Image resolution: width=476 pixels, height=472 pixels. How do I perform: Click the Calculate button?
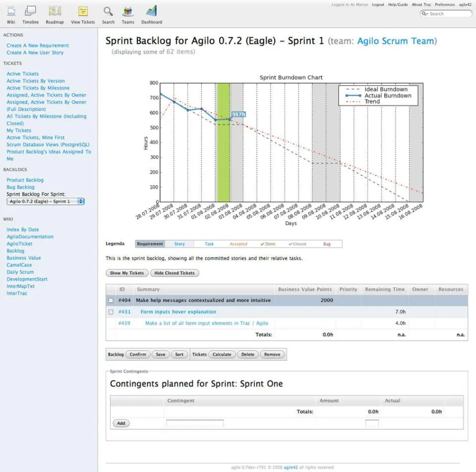click(221, 354)
